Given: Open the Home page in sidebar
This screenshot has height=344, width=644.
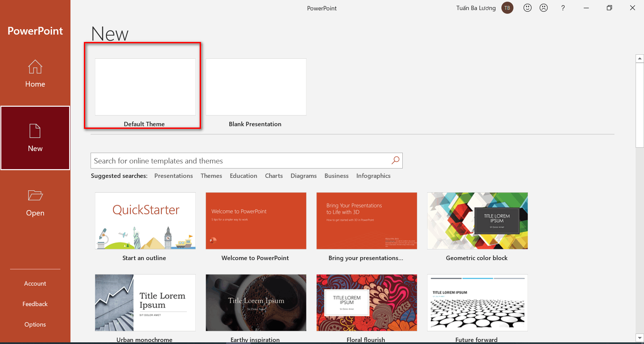Looking at the screenshot, I should [35, 74].
